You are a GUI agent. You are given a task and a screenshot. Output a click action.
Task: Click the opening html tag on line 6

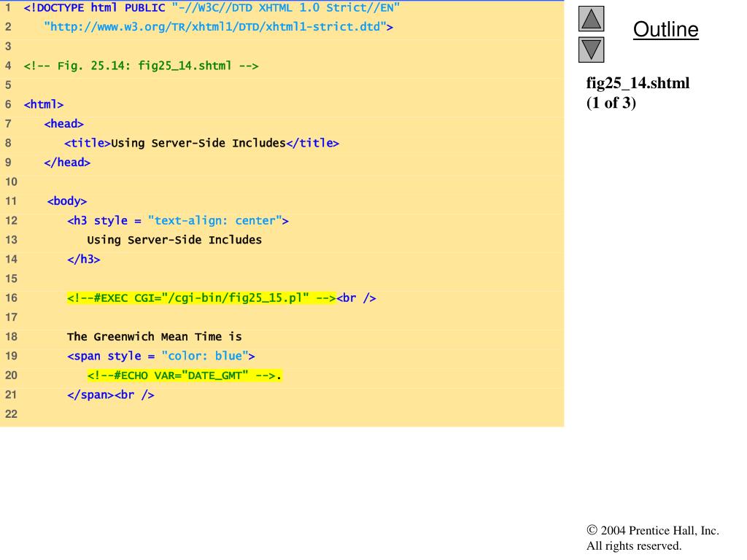pos(43,104)
